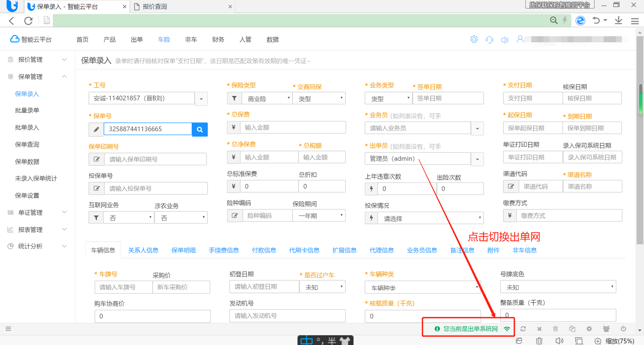Screen dimensions: 644x345
Task: Click the trash icon in bottom status bar
Action: click(555, 329)
